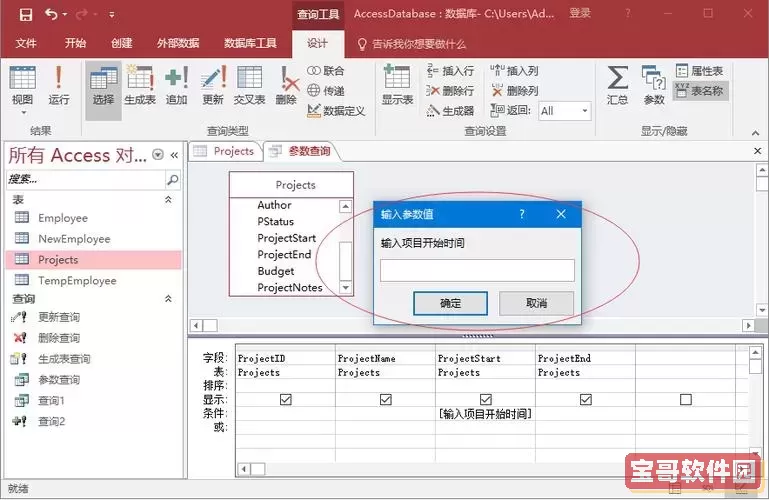Close the 参数查询 document tab
The height and width of the screenshot is (500, 769).
point(757,151)
